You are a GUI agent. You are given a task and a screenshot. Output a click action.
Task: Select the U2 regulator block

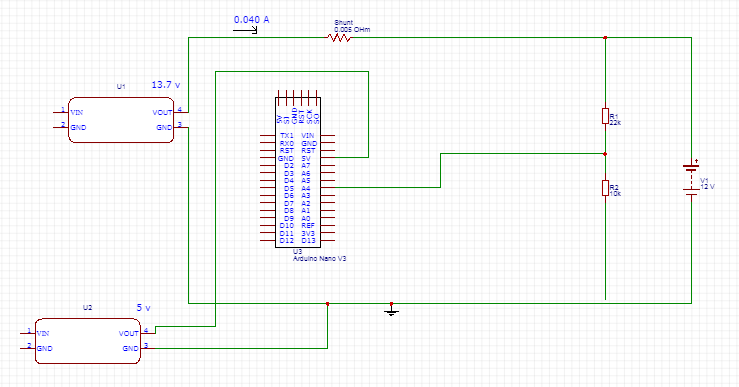[x=88, y=341]
